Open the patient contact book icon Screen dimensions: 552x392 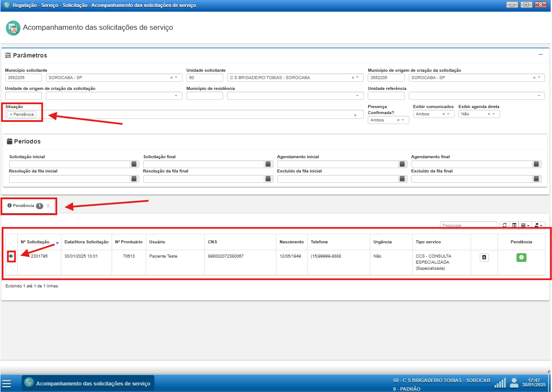pos(484,257)
